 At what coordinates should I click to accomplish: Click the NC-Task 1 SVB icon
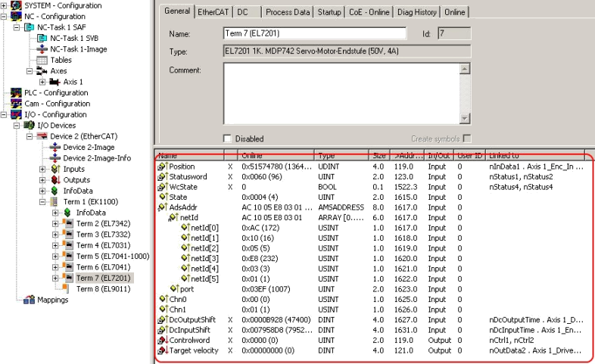[x=42, y=39]
